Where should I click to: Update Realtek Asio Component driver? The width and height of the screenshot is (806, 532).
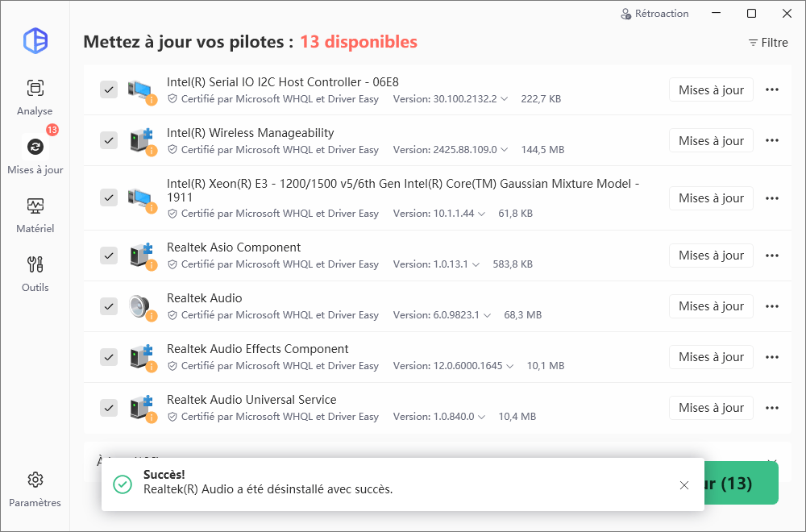click(711, 256)
